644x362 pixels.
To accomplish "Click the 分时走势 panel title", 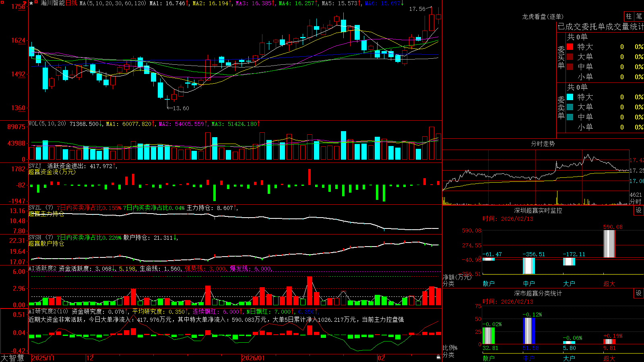I will pyautogui.click(x=543, y=144).
